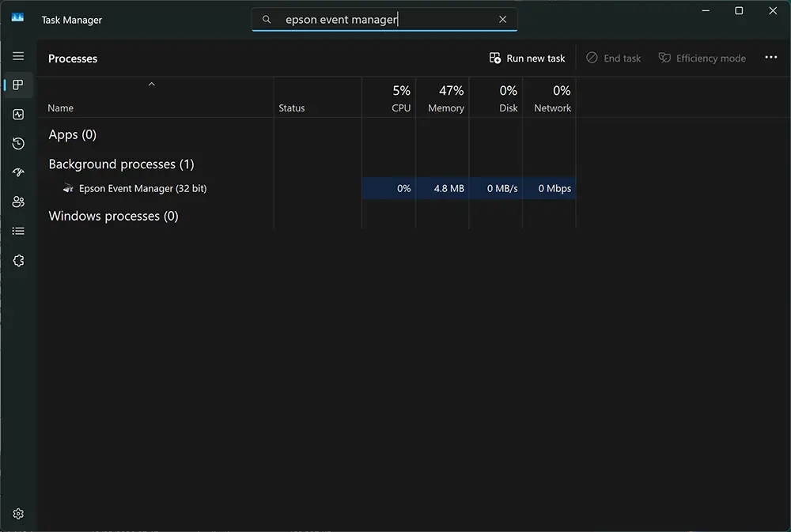
Task: Click the 0 Mbps network value
Action: pos(554,189)
